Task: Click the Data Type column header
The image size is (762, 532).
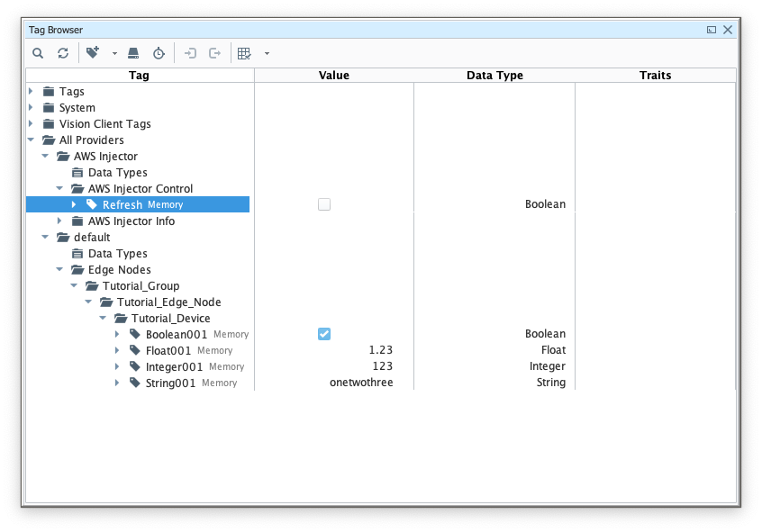Action: click(x=494, y=76)
